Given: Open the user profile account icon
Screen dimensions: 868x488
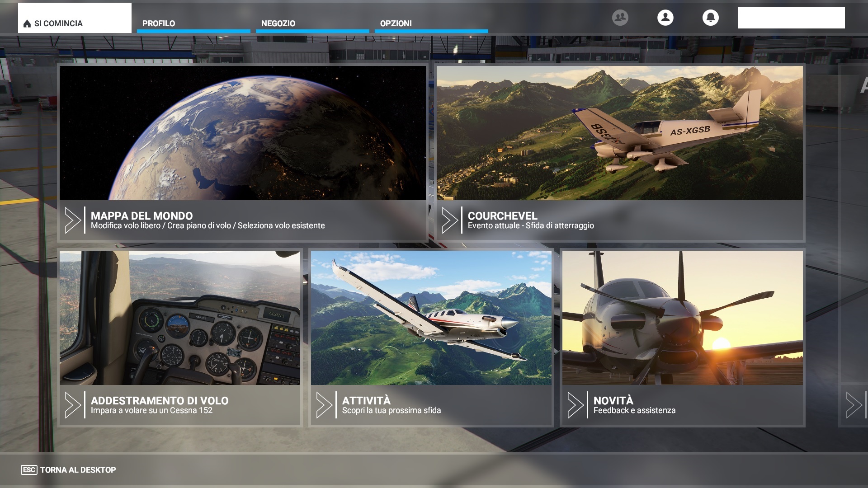Looking at the screenshot, I should (665, 18).
